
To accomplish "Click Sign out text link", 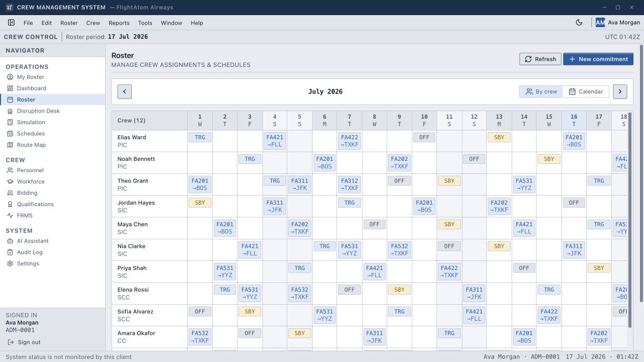I will [x=29, y=342].
